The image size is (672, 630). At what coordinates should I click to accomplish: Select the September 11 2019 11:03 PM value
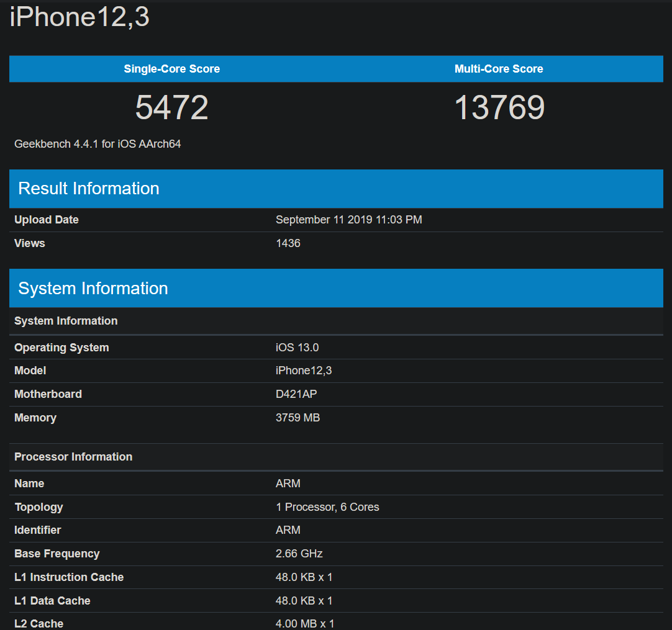pos(349,220)
